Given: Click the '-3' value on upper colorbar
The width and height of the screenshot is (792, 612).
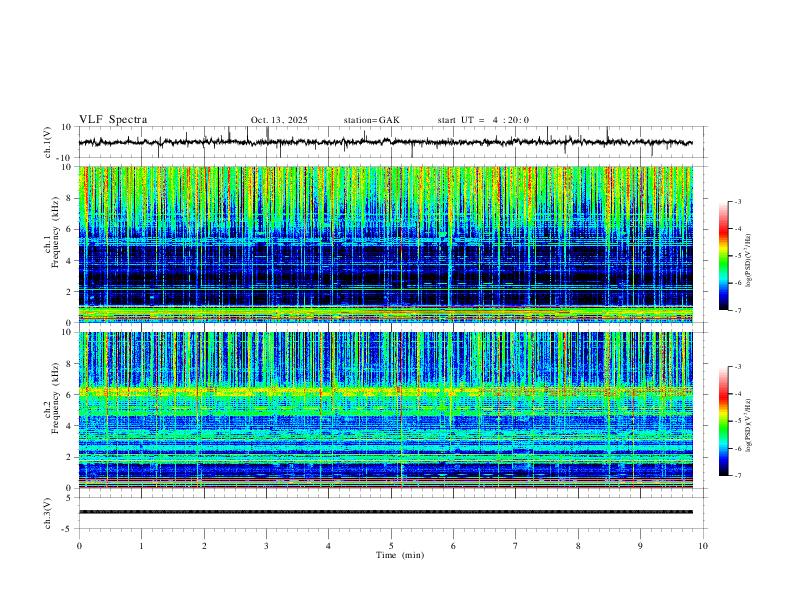Looking at the screenshot, I should tap(737, 201).
